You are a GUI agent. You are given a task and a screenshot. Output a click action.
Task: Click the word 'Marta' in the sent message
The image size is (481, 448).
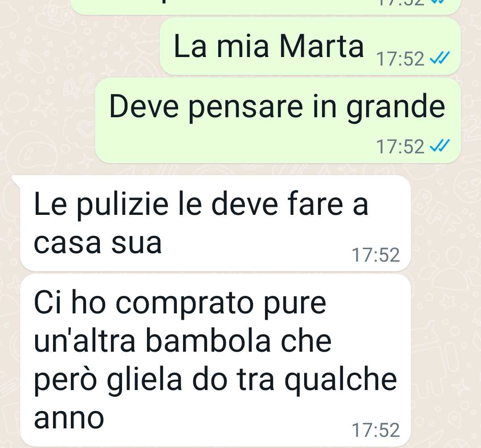pyautogui.click(x=322, y=46)
